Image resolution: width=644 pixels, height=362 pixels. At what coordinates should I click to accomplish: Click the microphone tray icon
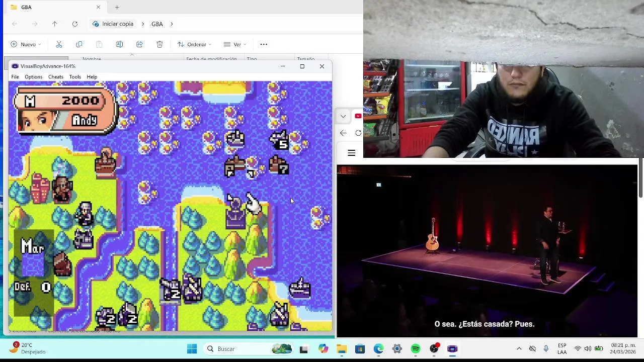pos(546,348)
